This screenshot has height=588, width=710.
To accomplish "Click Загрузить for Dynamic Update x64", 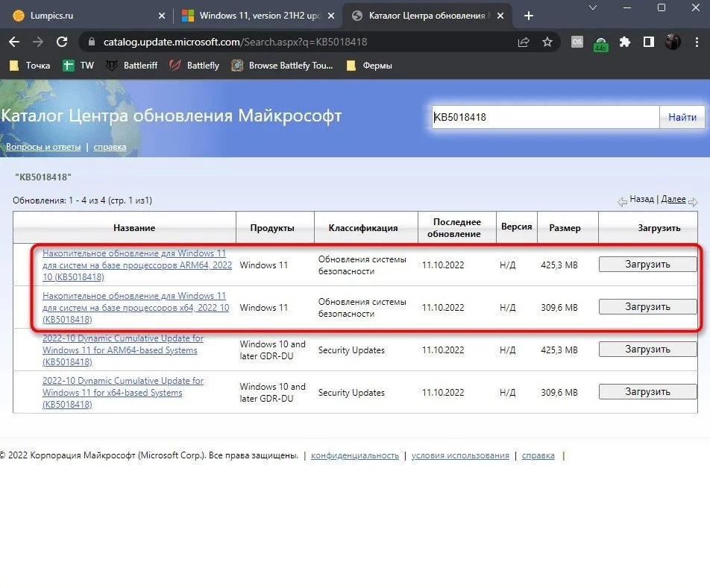I will tap(647, 392).
